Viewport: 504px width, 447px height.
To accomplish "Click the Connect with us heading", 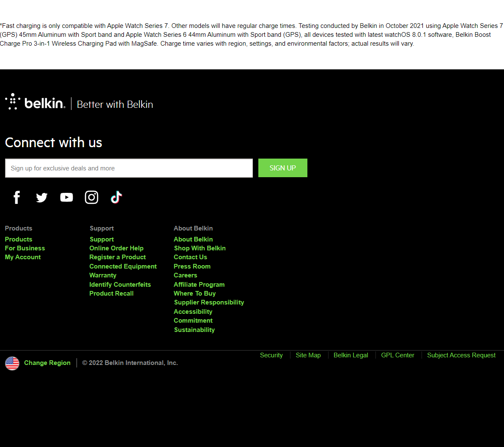I will pos(53,143).
